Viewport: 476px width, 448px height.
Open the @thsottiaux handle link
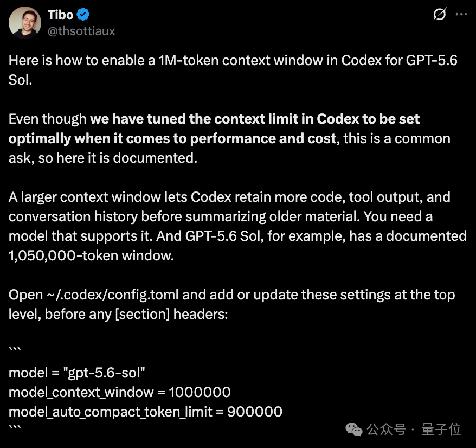pyautogui.click(x=81, y=31)
